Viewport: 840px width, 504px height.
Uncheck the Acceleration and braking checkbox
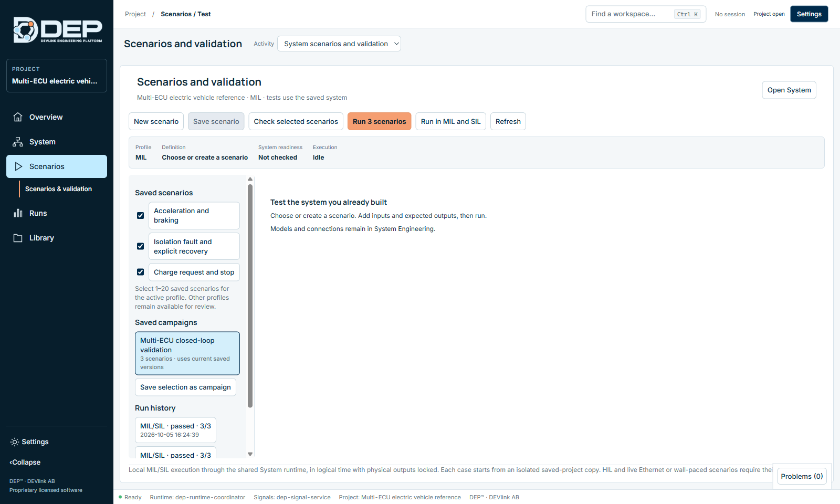tap(140, 215)
